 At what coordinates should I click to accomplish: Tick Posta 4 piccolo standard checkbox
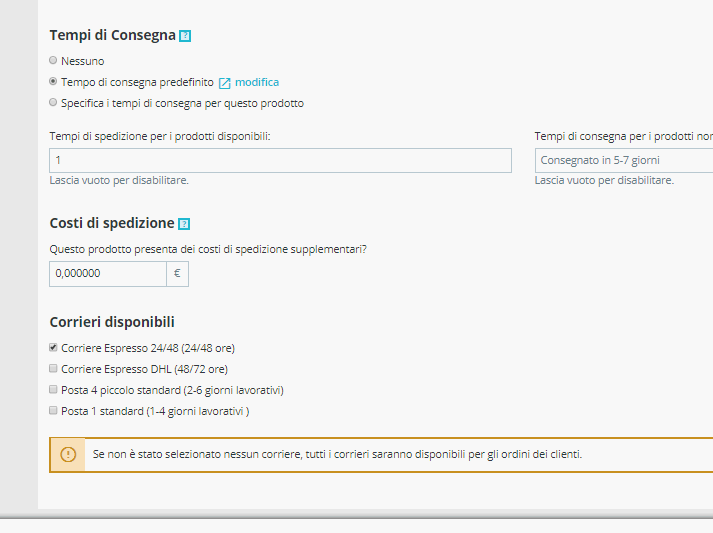coord(53,390)
